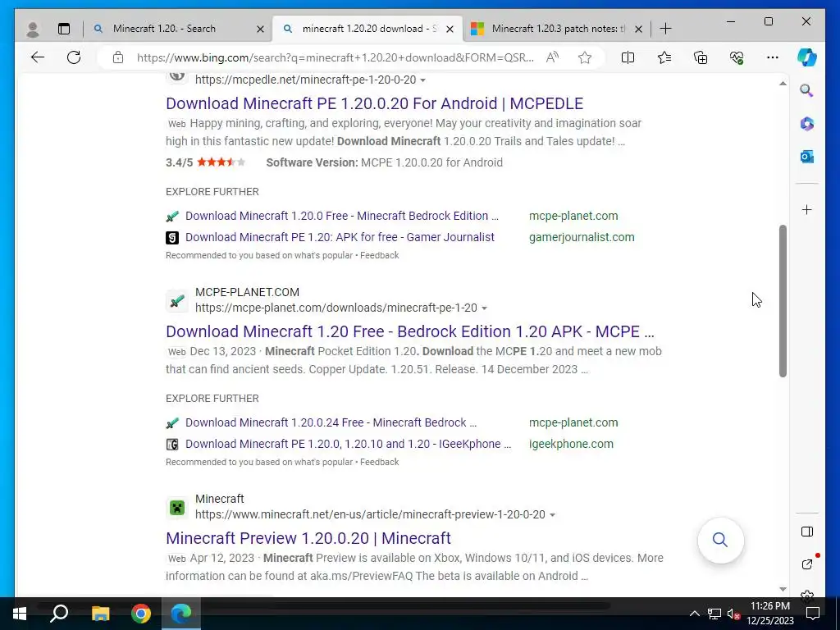The height and width of the screenshot is (630, 840).
Task: Launch Google Chrome from taskbar
Action: coord(141,614)
